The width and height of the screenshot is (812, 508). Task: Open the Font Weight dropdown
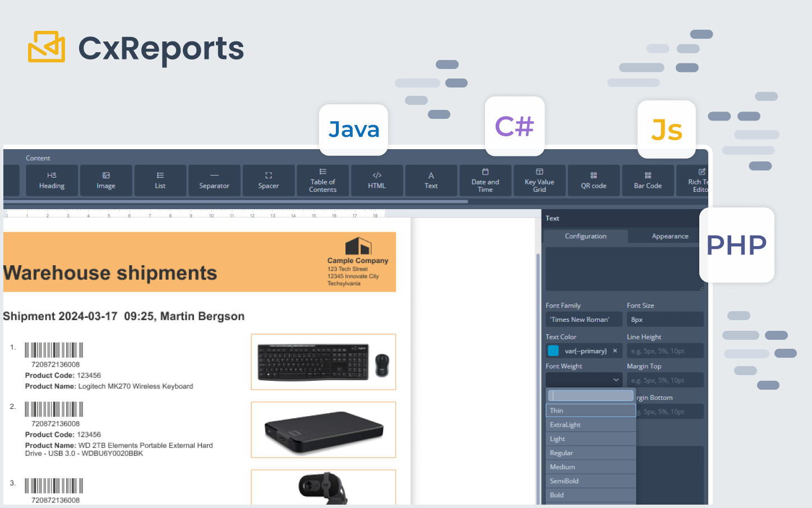point(584,380)
